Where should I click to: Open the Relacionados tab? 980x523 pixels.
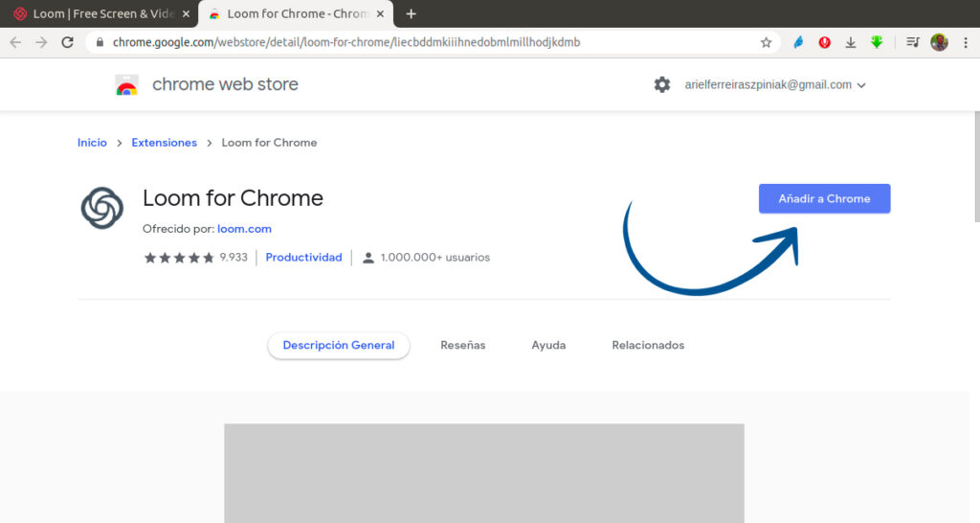tap(648, 346)
